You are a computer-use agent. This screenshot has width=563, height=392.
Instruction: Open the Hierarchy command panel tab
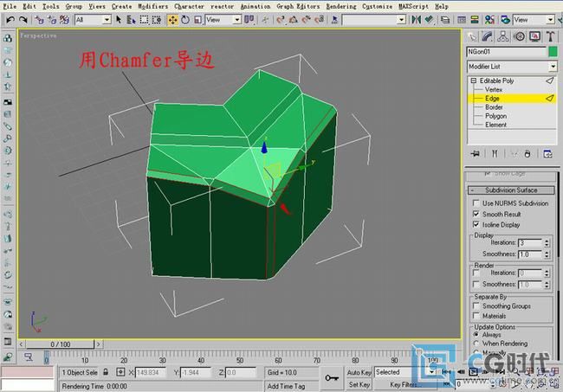[504, 36]
